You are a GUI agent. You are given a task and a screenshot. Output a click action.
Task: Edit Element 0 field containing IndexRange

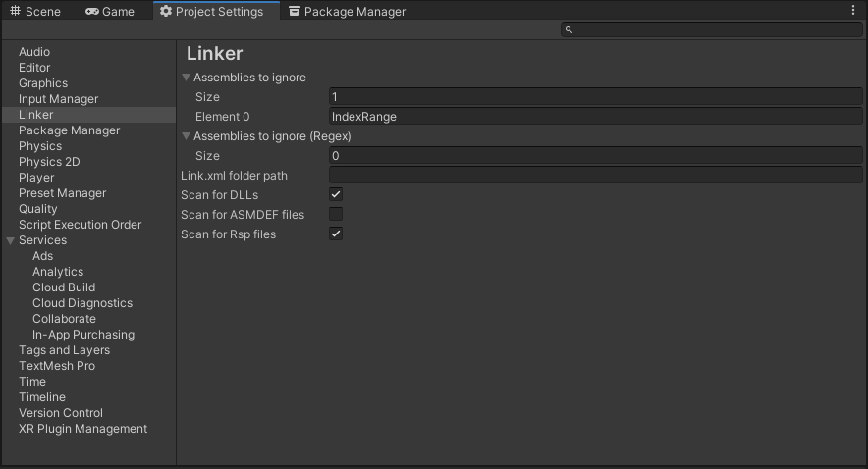(x=596, y=117)
